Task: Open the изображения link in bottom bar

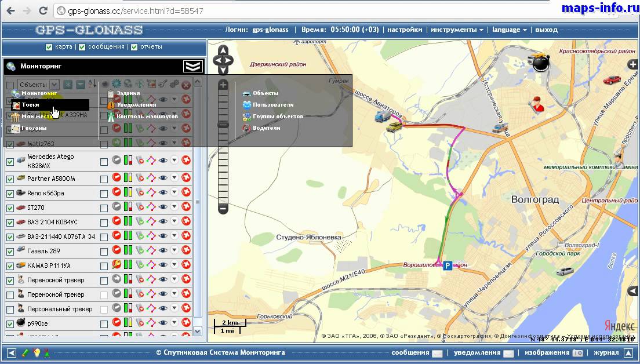Action: (547, 352)
